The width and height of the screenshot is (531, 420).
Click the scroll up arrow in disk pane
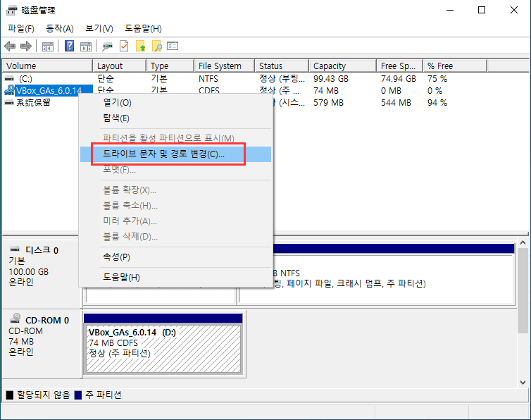[523, 242]
